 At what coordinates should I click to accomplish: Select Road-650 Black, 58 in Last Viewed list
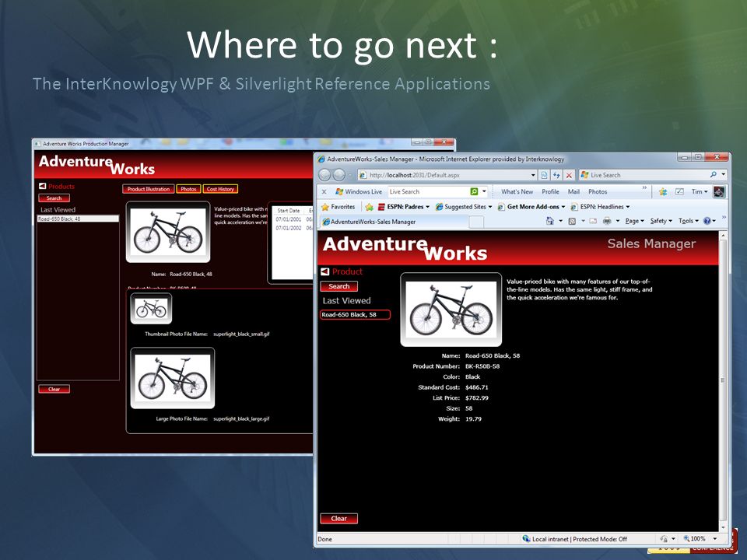(356, 315)
